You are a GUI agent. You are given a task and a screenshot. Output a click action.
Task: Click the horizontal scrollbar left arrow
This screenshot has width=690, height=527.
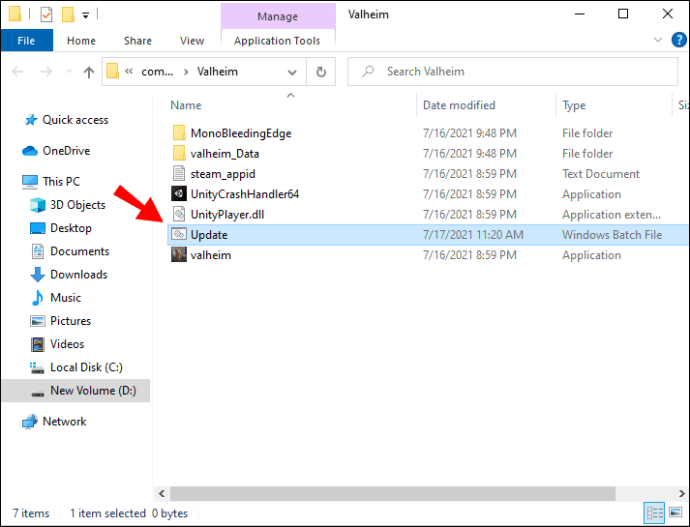(x=162, y=494)
